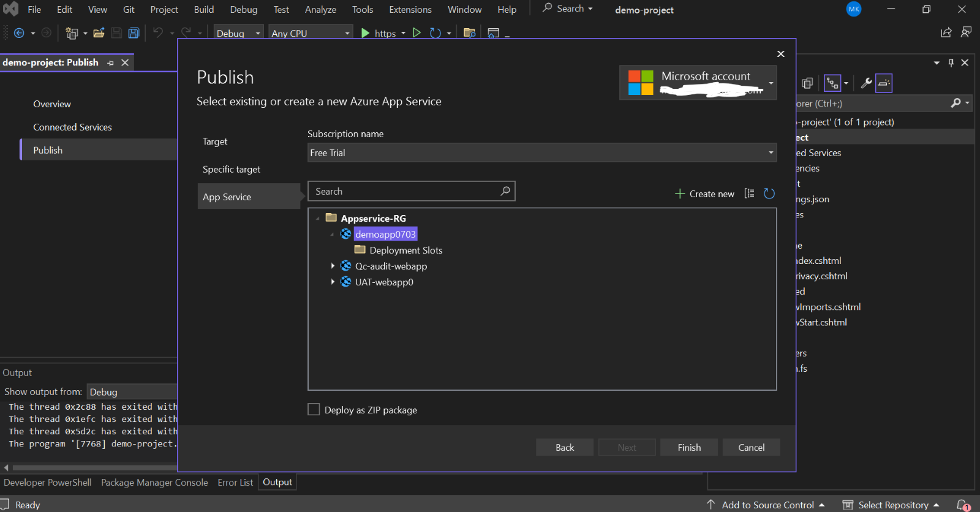Image resolution: width=980 pixels, height=512 pixels.
Task: Close the Publish dialog with X
Action: tap(781, 54)
